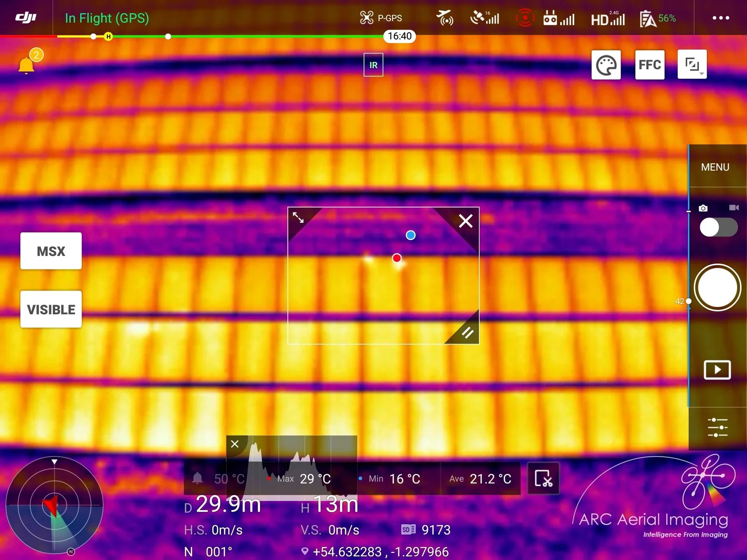Image resolution: width=747 pixels, height=560 pixels.
Task: Tap the heading N 001° readout
Action: pyautogui.click(x=208, y=552)
